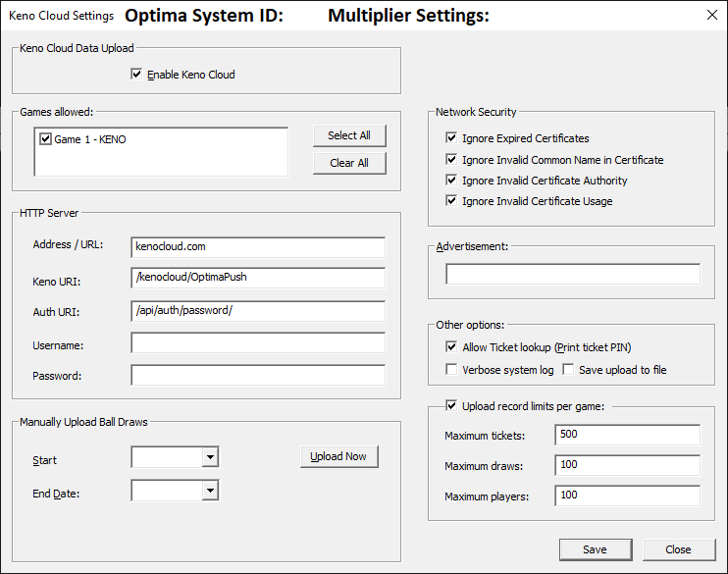The width and height of the screenshot is (728, 574).
Task: Click Upload Now button
Action: coord(338,457)
